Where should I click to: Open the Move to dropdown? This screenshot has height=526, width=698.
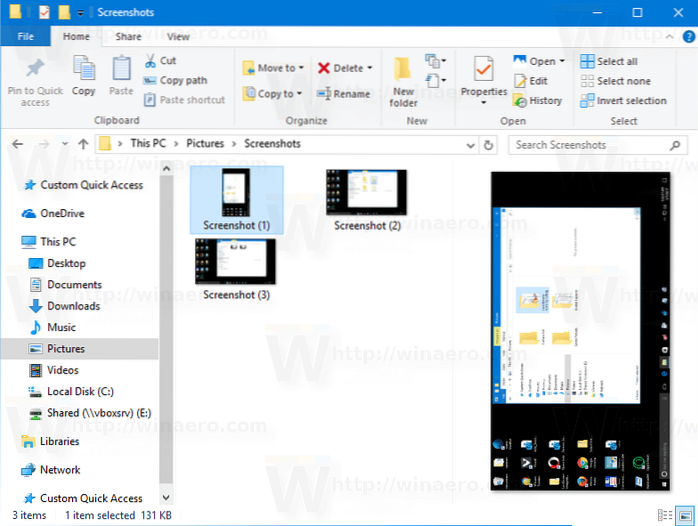(270, 68)
